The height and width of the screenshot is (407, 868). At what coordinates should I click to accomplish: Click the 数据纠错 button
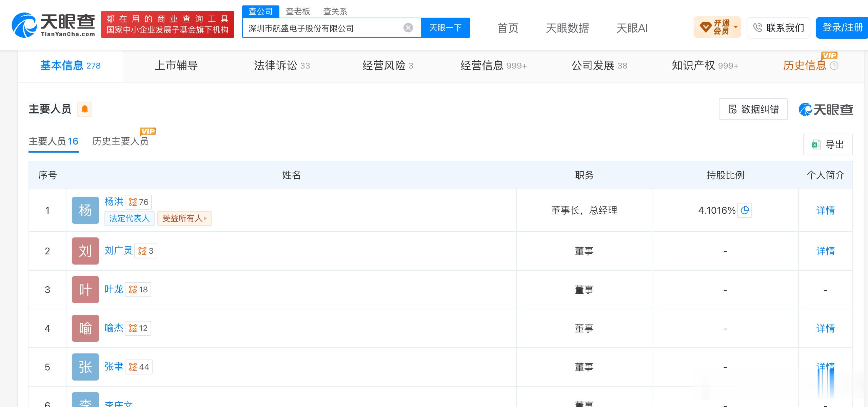753,109
